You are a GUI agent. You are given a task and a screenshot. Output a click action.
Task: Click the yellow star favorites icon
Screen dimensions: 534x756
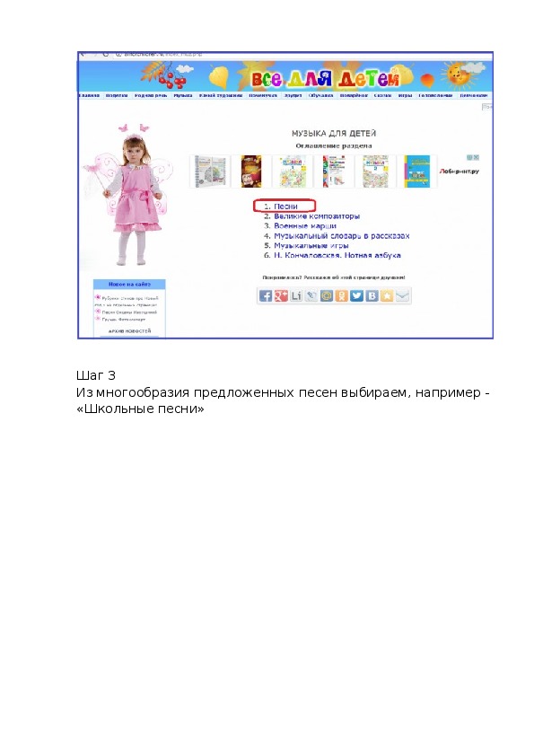coord(387,295)
